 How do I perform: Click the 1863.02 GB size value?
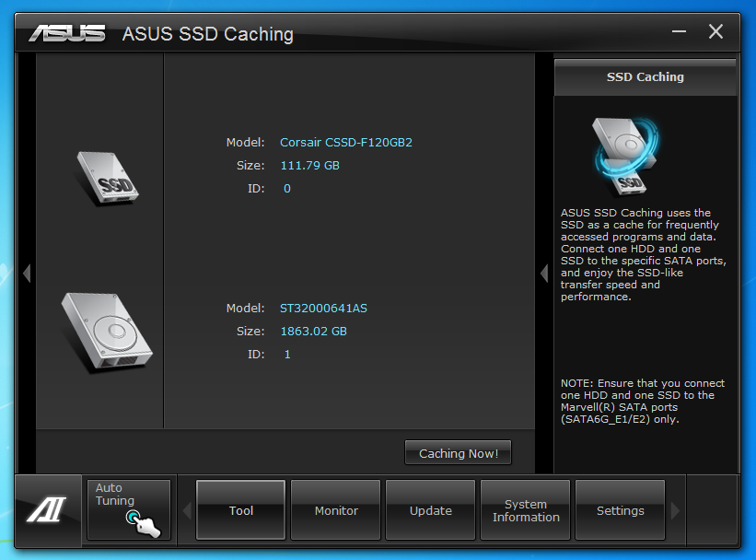pyautogui.click(x=313, y=332)
